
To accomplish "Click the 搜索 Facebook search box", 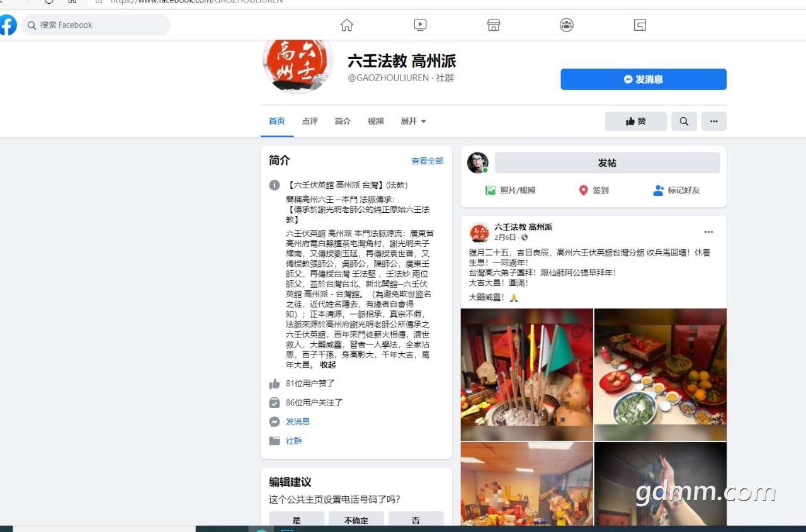I will tap(96, 25).
